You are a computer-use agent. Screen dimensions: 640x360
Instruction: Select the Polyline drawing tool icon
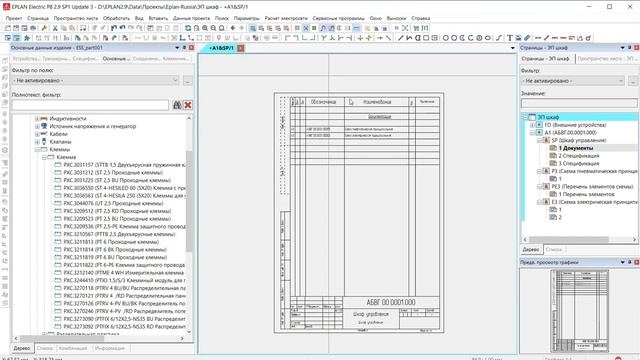point(409,38)
